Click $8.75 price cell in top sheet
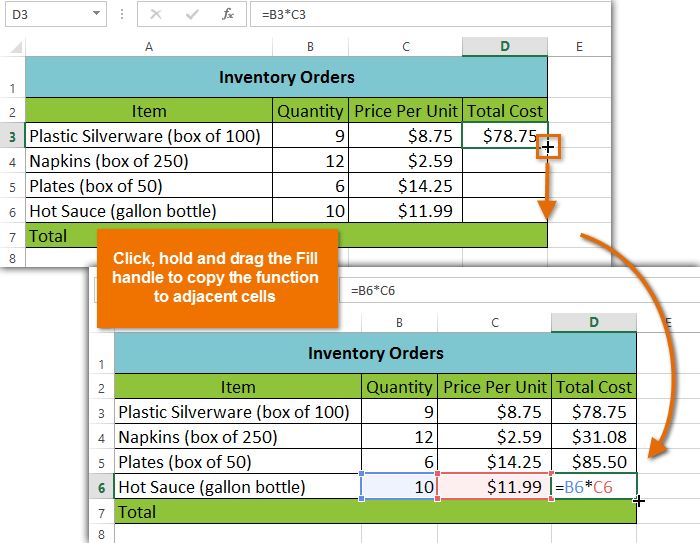Screen dimensions: 700x543 tap(405, 136)
